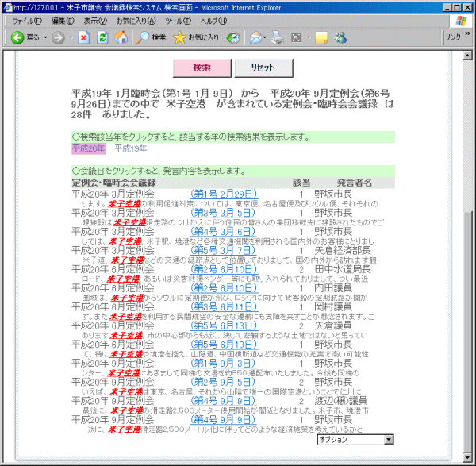Expand the Edit icon dropdown arrow

pos(309,37)
